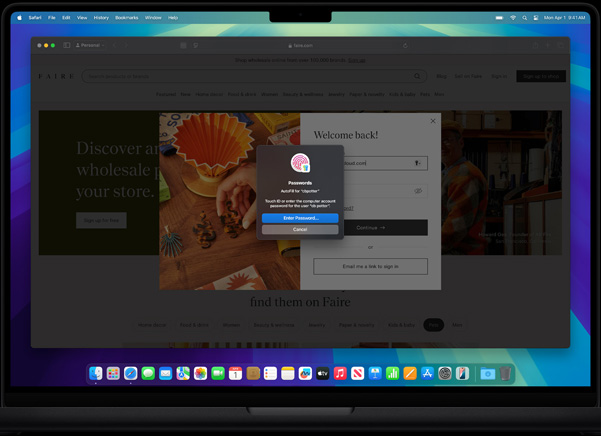This screenshot has height=436, width=601.
Task: Open the Downloads folder in Dock
Action: [488, 373]
